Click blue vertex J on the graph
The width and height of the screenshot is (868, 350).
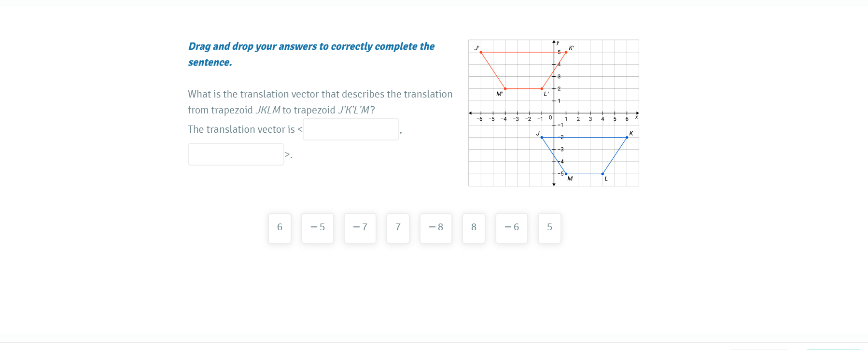coord(542,138)
